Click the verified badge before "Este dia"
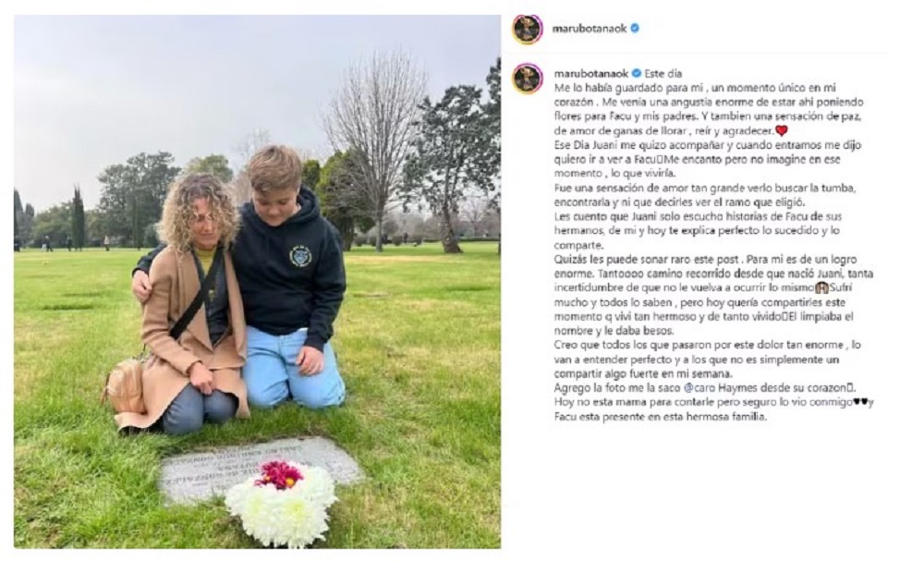924x561 pixels. (x=637, y=74)
